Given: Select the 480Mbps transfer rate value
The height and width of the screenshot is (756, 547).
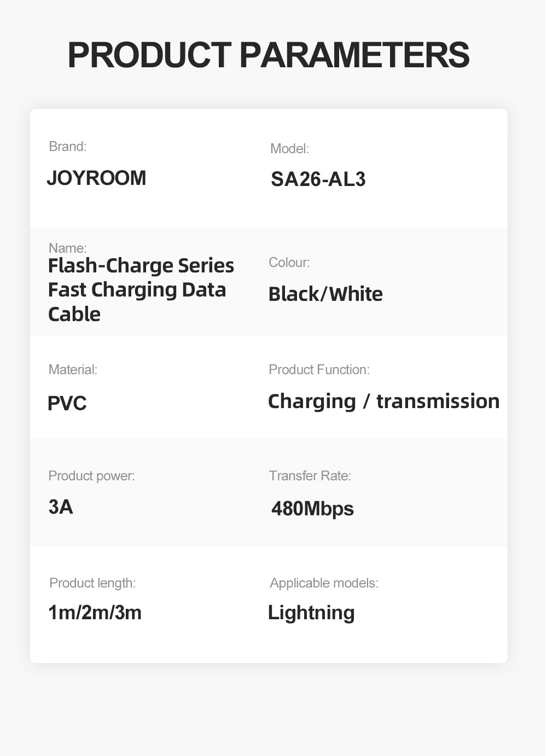Looking at the screenshot, I should 312,509.
